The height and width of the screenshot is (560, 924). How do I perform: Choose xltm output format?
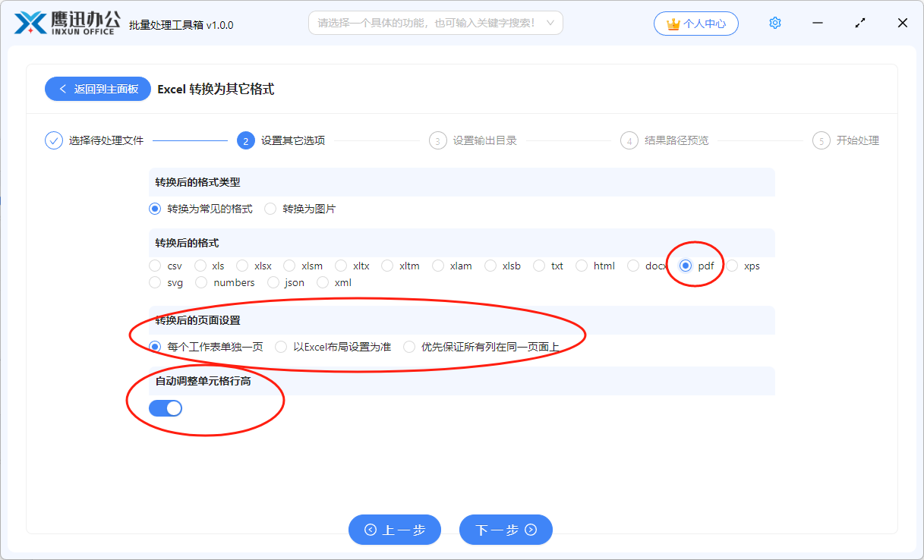point(387,266)
